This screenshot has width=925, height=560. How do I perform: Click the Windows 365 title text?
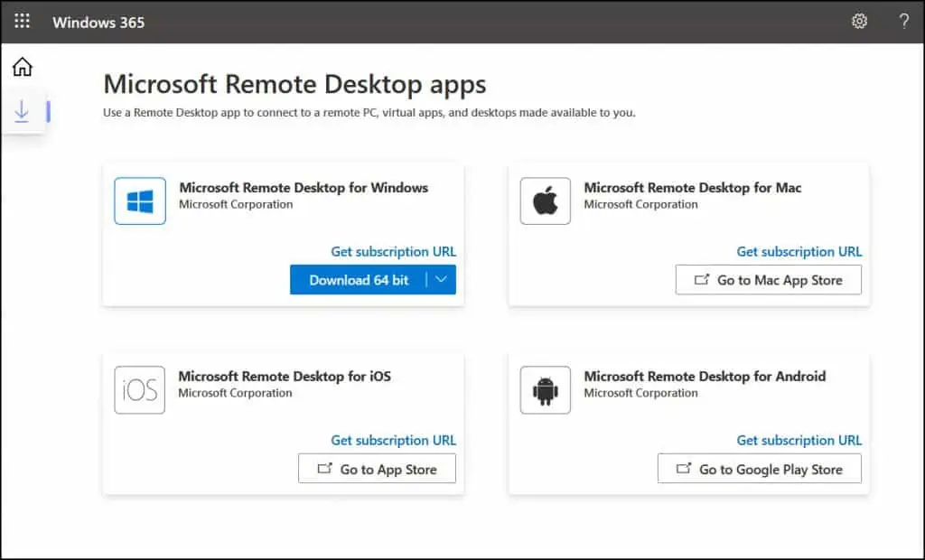[x=98, y=23]
